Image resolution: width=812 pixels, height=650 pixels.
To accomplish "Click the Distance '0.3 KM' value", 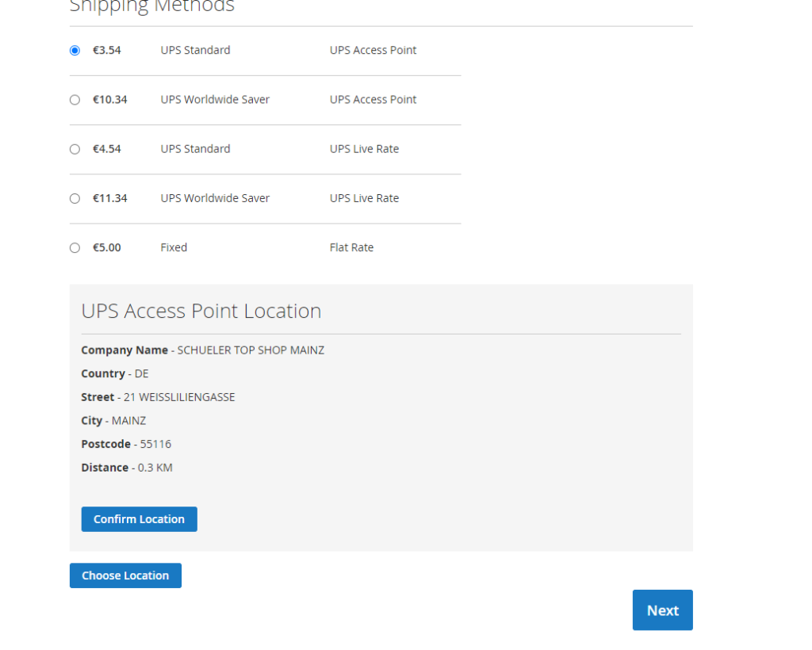I will click(x=155, y=468).
